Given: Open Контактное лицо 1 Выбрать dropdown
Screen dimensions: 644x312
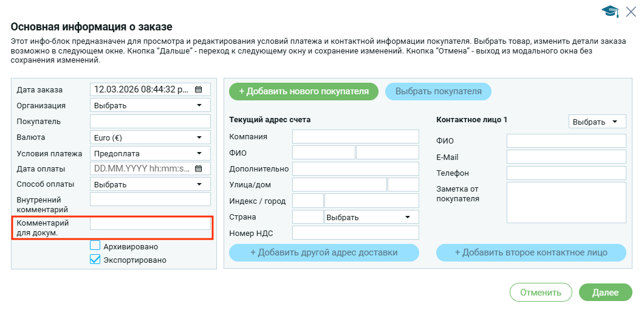Looking at the screenshot, I should click(x=597, y=122).
